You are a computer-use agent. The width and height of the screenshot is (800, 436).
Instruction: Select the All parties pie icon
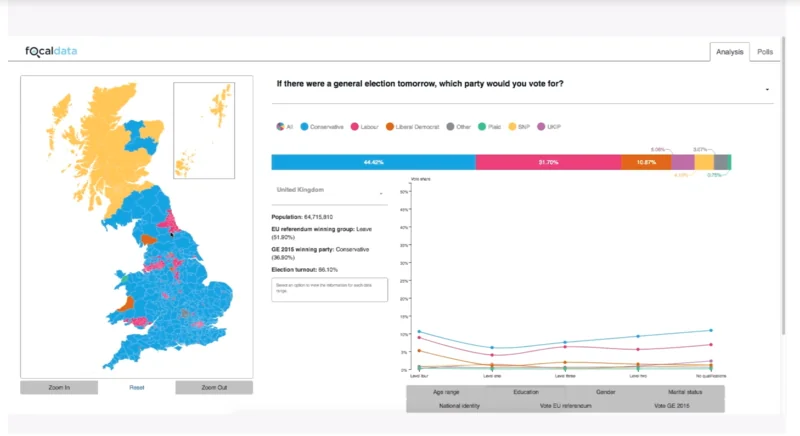[x=280, y=126]
